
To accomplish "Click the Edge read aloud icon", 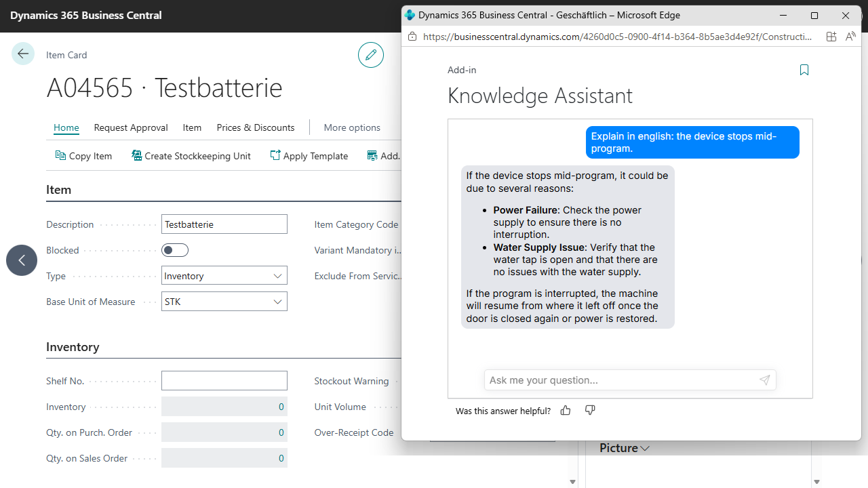I will click(851, 37).
